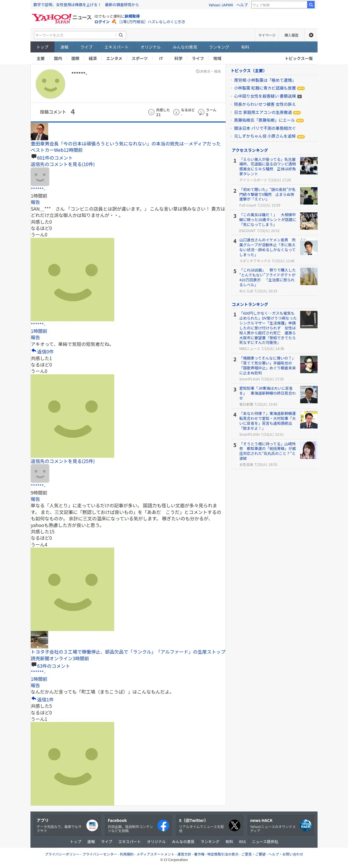348x868 pixels.
Task: Open 厚労相 小林製薬 topic headline
Action: tap(265, 80)
